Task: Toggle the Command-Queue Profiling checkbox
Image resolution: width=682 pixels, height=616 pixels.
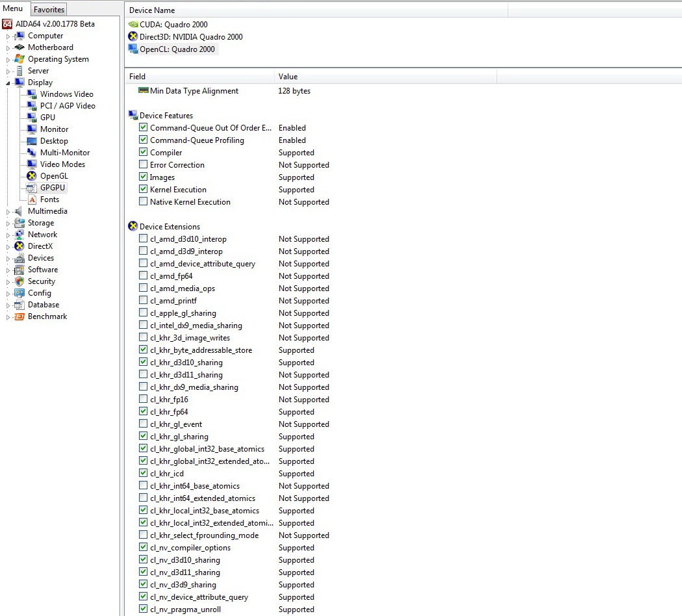Action: pyautogui.click(x=143, y=140)
